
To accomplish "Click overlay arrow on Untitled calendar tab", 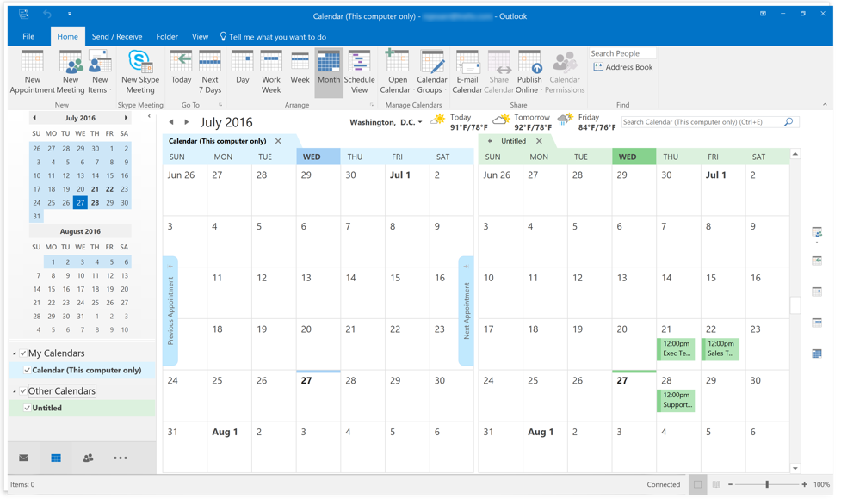I will point(490,141).
